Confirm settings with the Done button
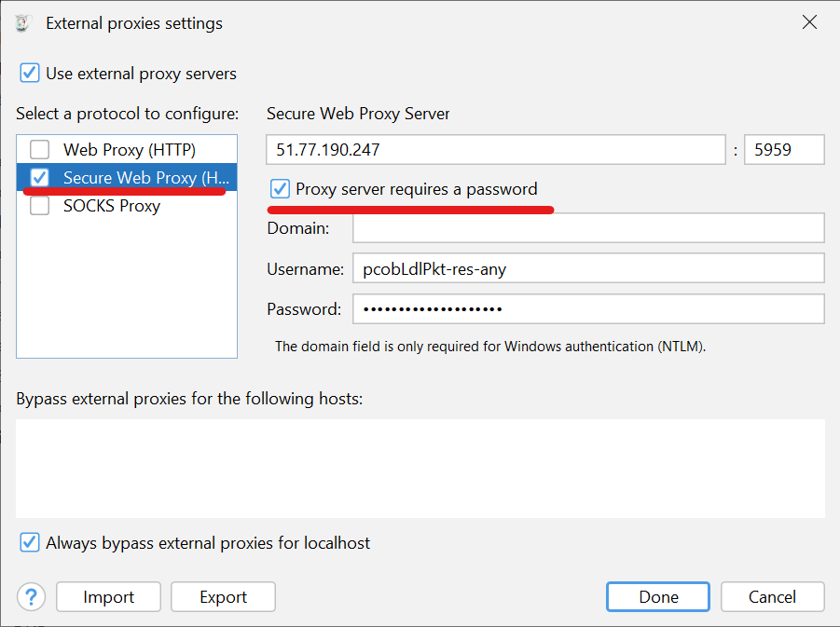The image size is (840, 627). [x=658, y=597]
